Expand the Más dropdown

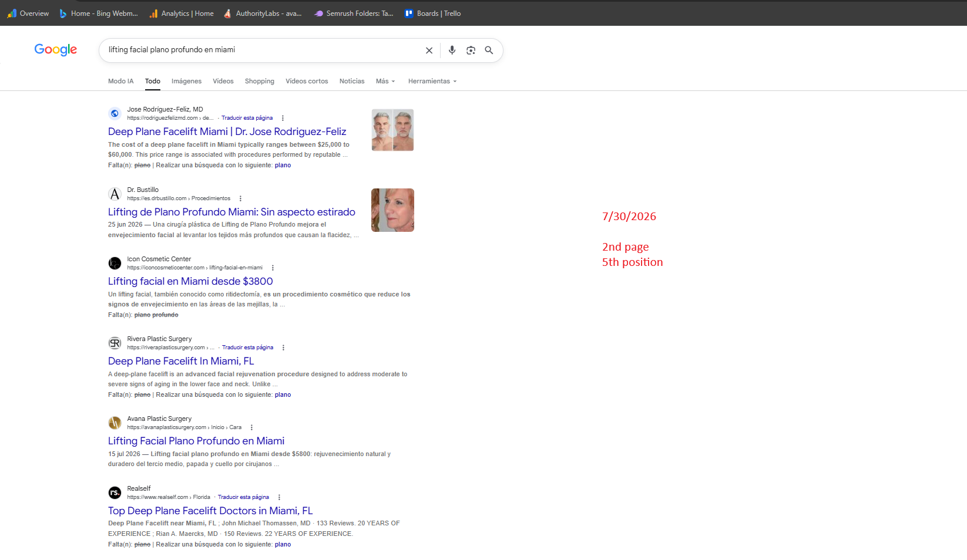(x=385, y=81)
